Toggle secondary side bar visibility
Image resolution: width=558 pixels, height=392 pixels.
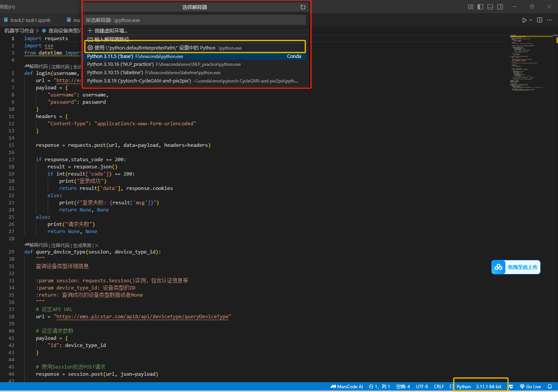click(500, 7)
